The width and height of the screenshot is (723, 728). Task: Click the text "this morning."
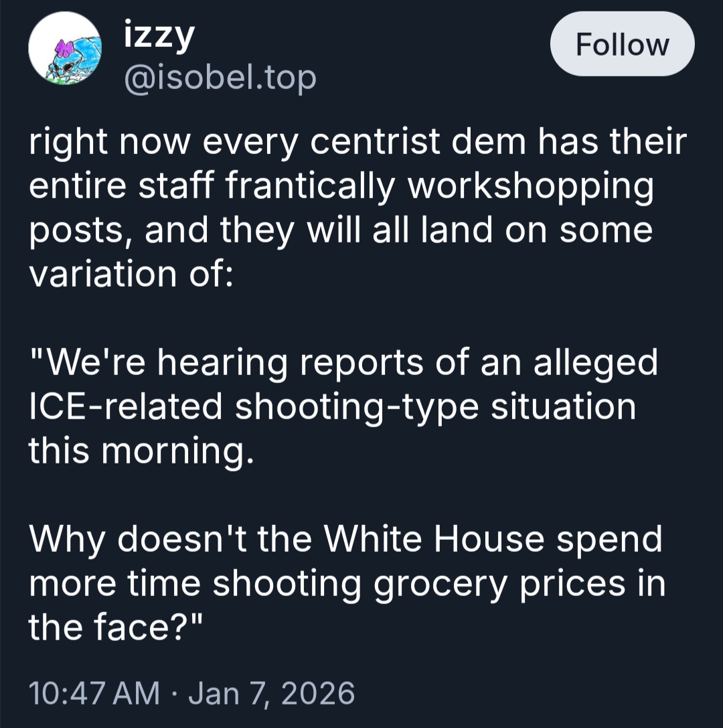click(141, 450)
